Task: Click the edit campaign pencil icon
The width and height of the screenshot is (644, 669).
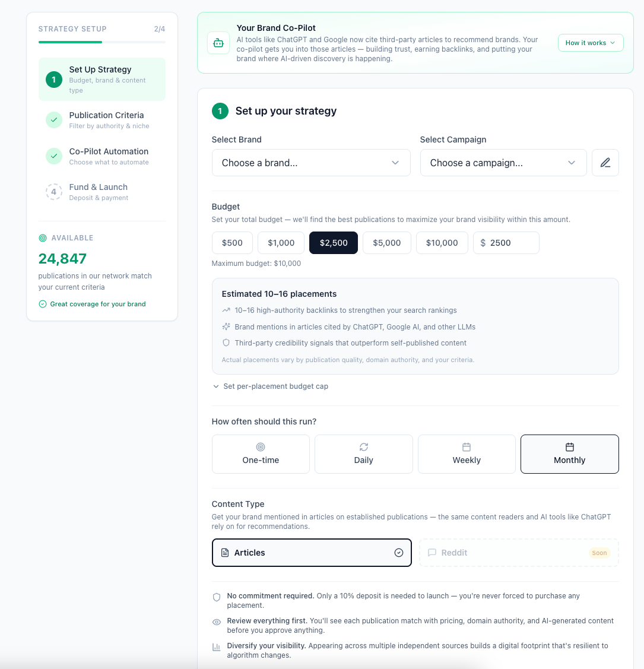Action: click(x=605, y=162)
